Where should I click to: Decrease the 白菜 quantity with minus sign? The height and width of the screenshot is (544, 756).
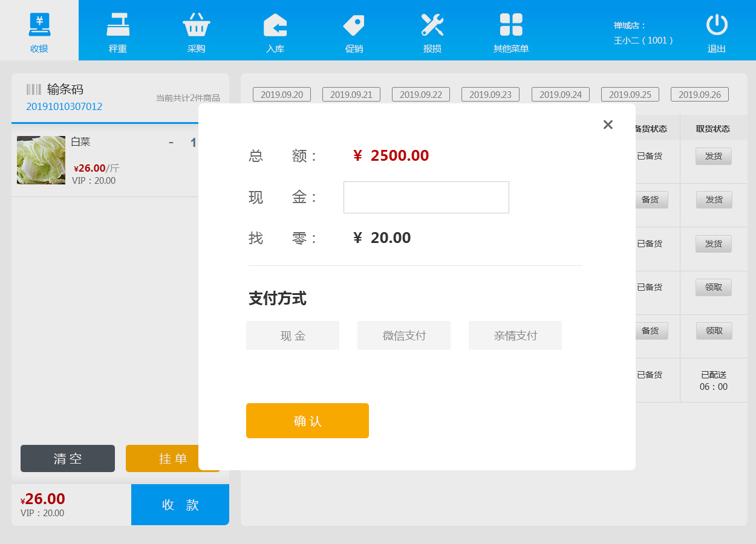[171, 143]
